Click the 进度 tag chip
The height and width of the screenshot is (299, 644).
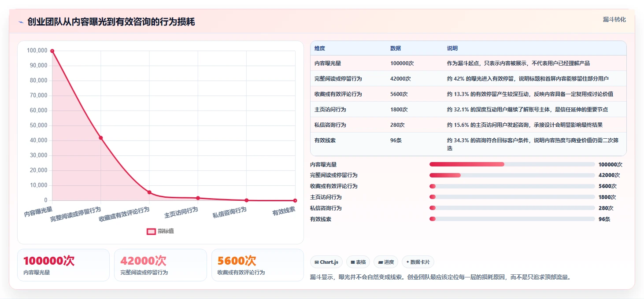click(x=386, y=262)
